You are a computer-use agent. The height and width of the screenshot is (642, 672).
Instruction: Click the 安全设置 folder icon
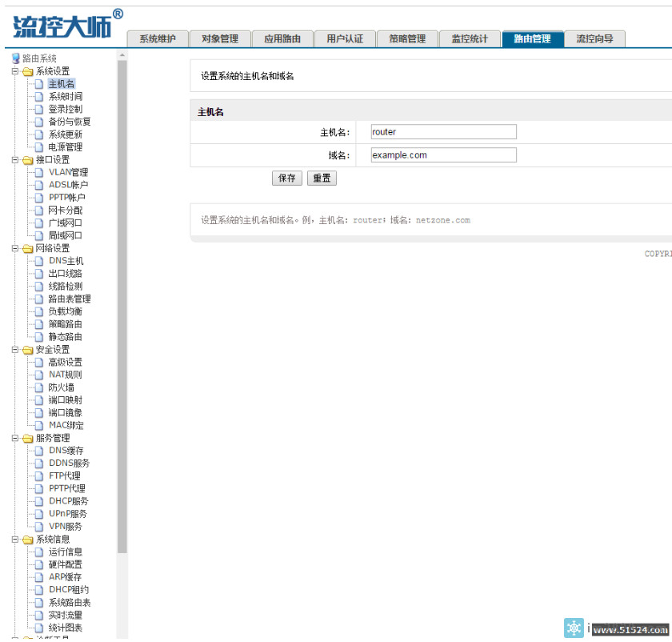click(x=28, y=350)
